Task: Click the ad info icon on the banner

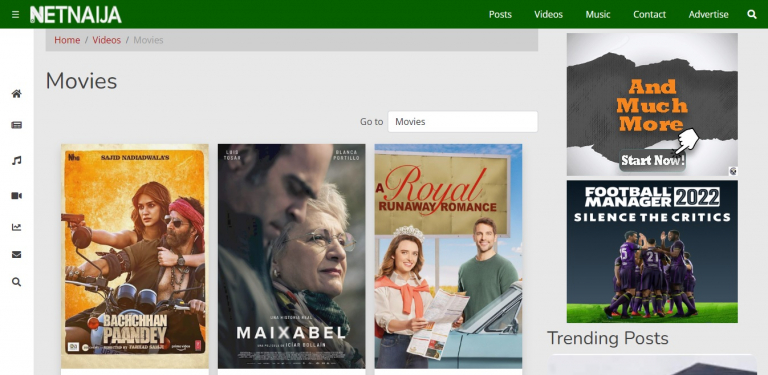Action: (733, 171)
